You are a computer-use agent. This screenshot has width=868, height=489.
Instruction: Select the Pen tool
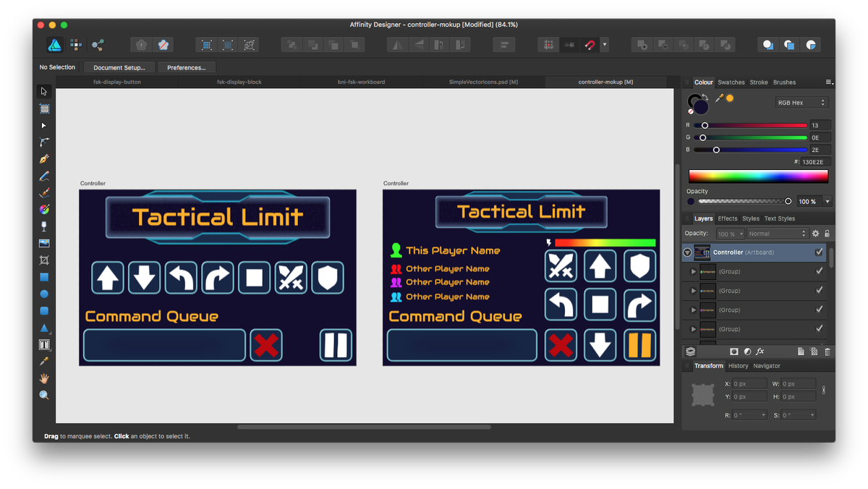pos(44,159)
